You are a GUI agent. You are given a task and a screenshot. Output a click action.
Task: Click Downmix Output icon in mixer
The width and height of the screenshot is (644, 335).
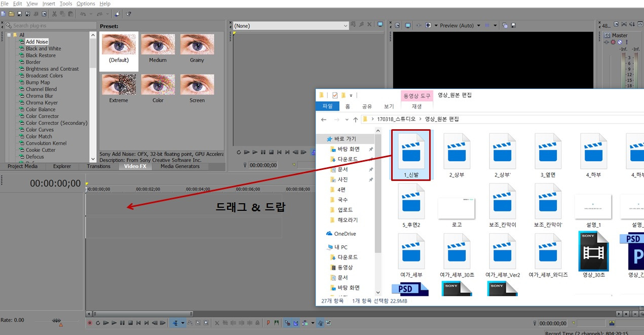coord(624,24)
